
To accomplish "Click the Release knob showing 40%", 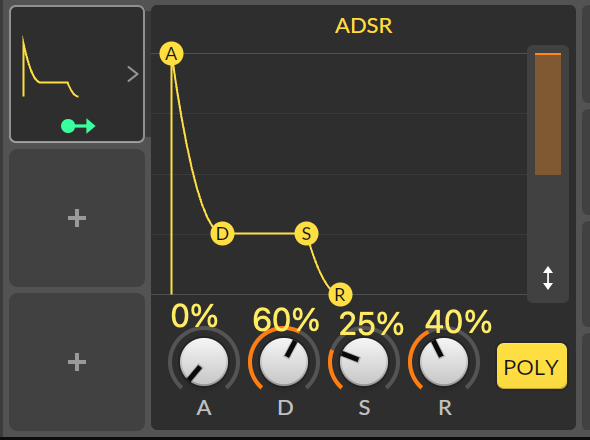I will (x=444, y=362).
